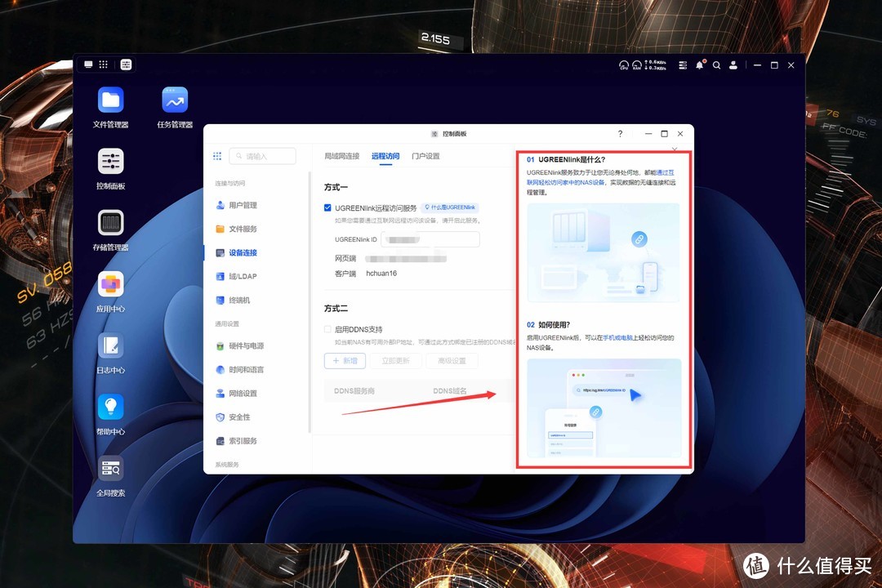Collapse the UGREENlink help side panel
Image resolution: width=882 pixels, height=588 pixels.
(675, 149)
